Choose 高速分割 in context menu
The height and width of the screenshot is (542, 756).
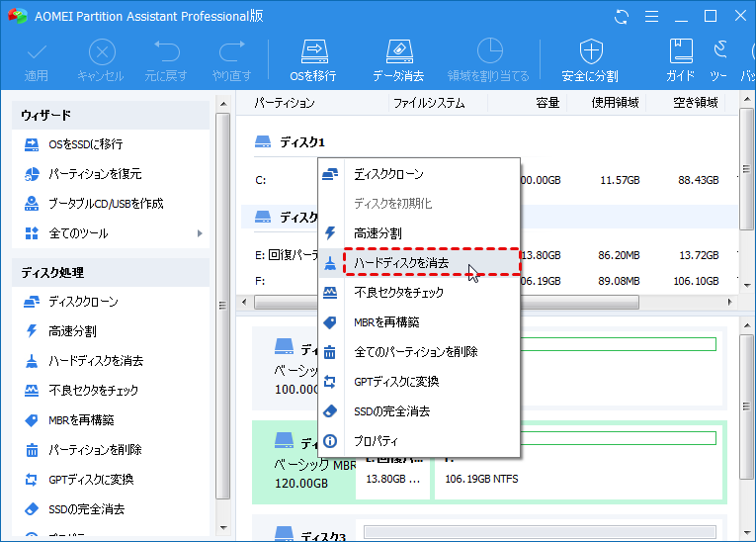click(x=419, y=233)
